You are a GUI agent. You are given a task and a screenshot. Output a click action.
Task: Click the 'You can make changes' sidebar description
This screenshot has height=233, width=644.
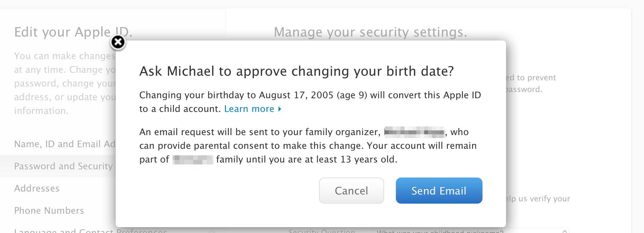coord(65,56)
